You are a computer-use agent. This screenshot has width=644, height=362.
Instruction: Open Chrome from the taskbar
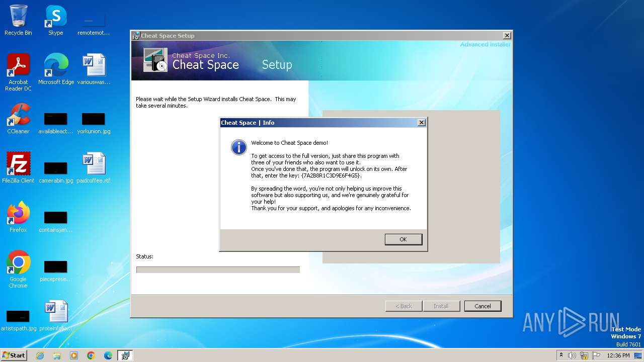[91, 355]
